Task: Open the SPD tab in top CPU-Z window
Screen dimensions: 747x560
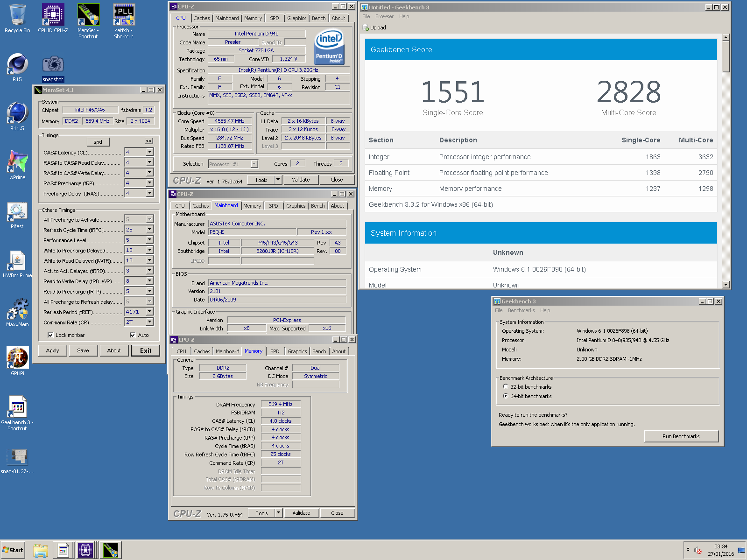Action: click(x=275, y=18)
